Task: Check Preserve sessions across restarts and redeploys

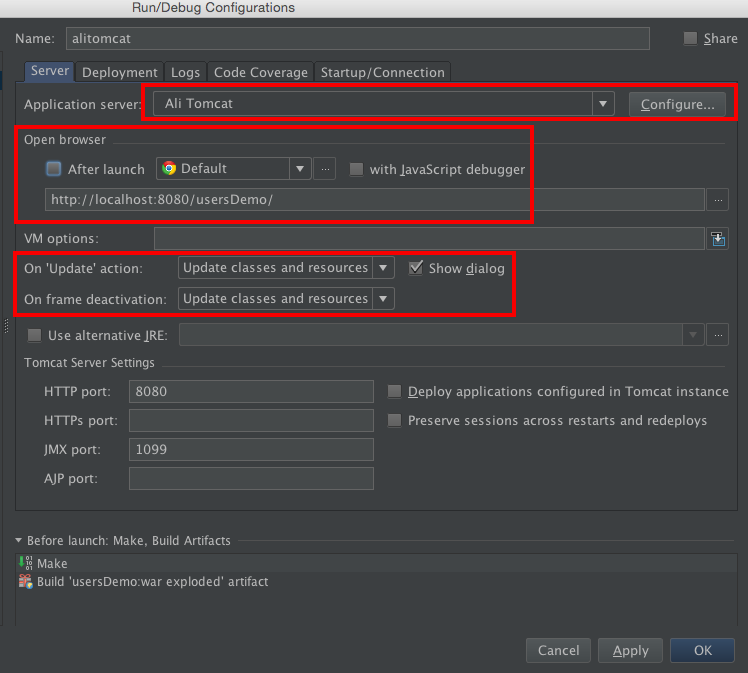Action: [394, 420]
